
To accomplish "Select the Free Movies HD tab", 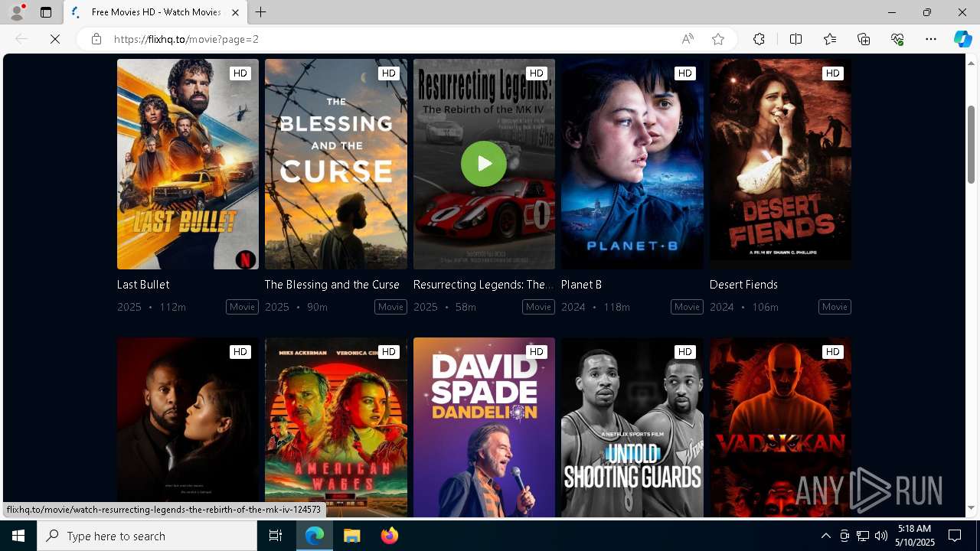I will point(155,12).
